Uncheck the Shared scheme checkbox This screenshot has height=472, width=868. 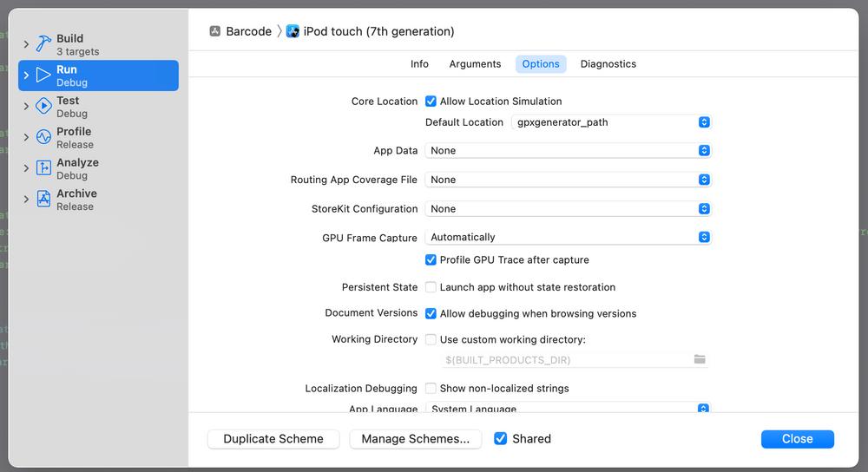click(501, 439)
